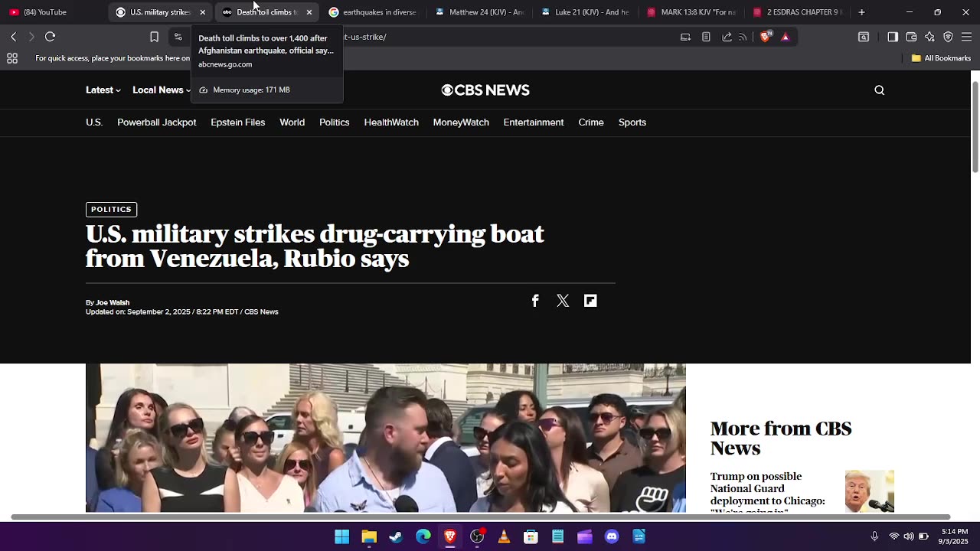Open Brave Shields lion icon
The width and height of the screenshot is (980, 551).
(765, 37)
